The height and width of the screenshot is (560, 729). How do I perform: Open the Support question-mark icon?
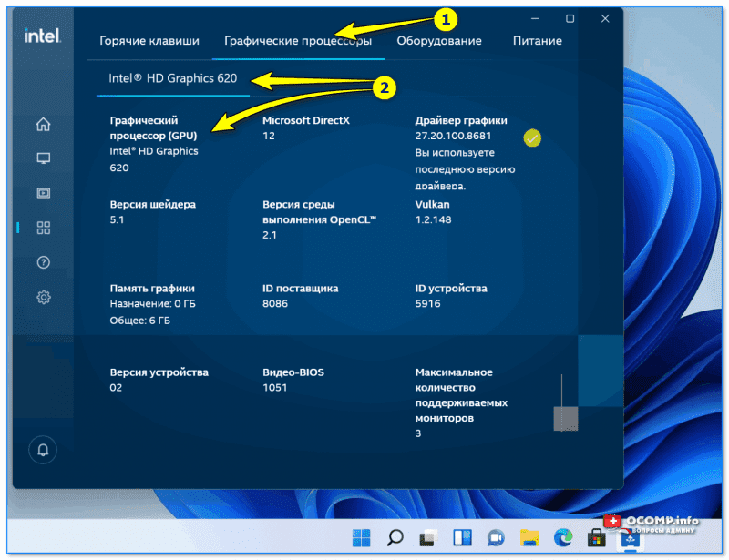point(43,262)
